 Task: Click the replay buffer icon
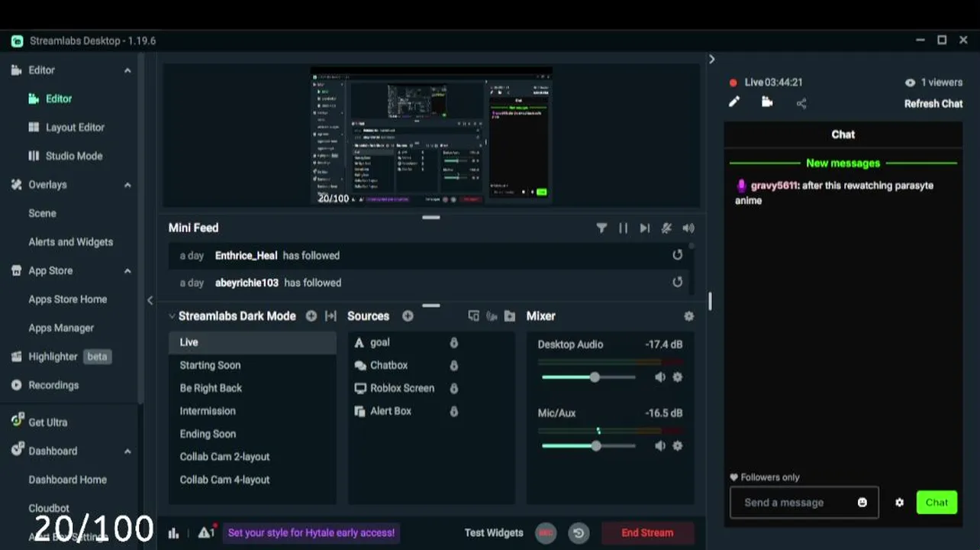[579, 533]
